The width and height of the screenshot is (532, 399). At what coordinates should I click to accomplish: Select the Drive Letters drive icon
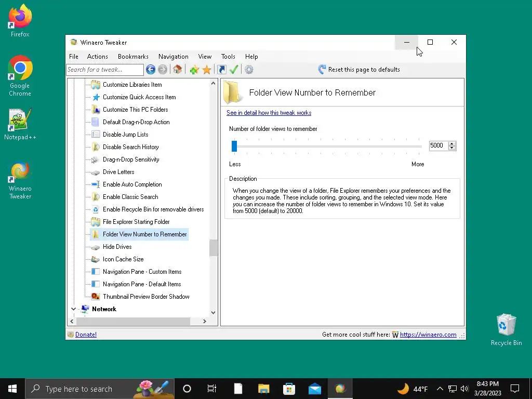coord(96,172)
